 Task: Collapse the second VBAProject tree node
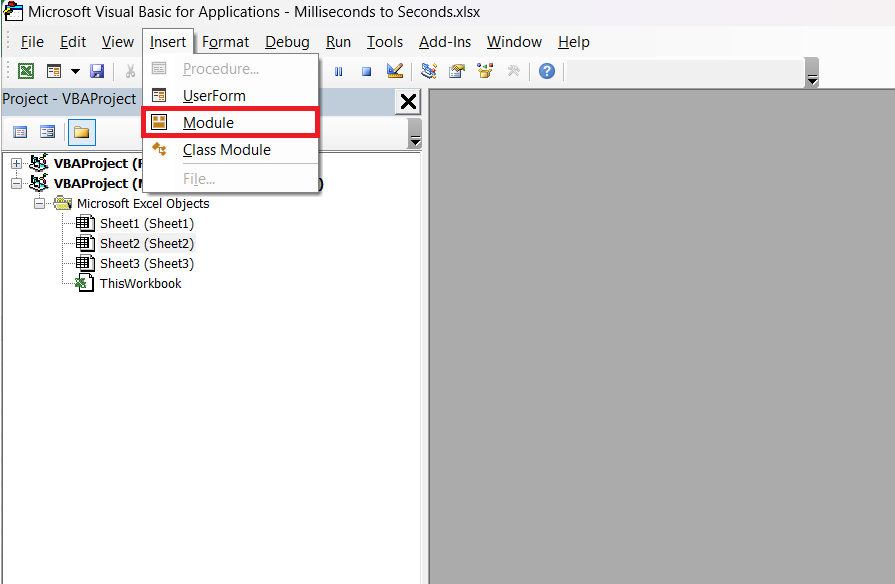pyautogui.click(x=17, y=184)
